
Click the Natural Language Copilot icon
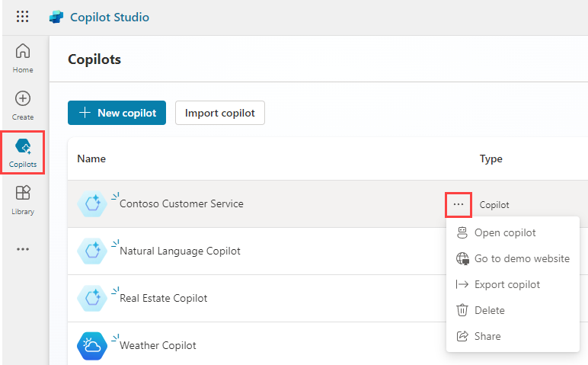[92, 251]
